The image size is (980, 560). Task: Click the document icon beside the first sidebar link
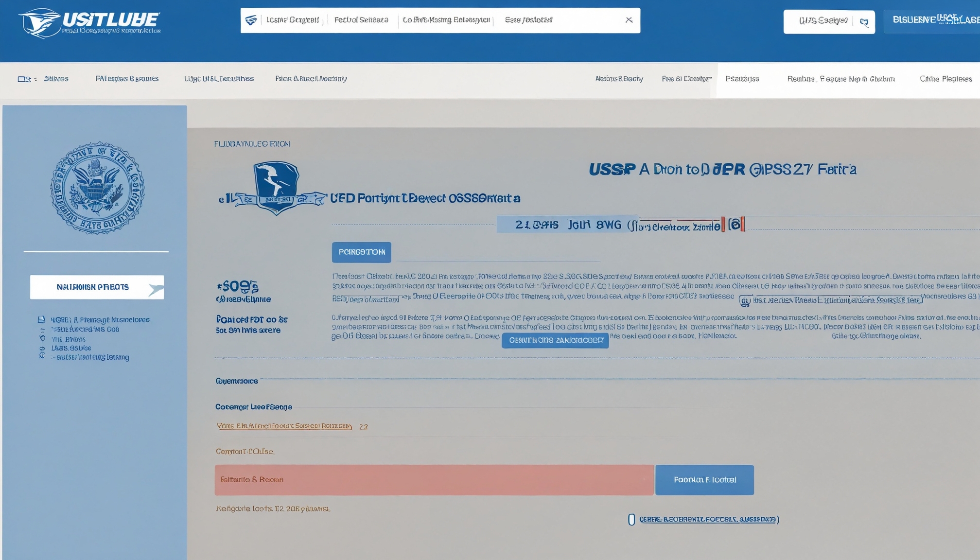tap(42, 319)
